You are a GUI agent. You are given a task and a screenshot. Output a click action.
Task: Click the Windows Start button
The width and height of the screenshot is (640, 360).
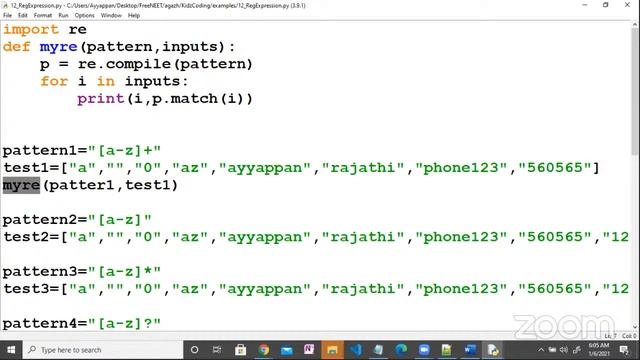[11, 350]
